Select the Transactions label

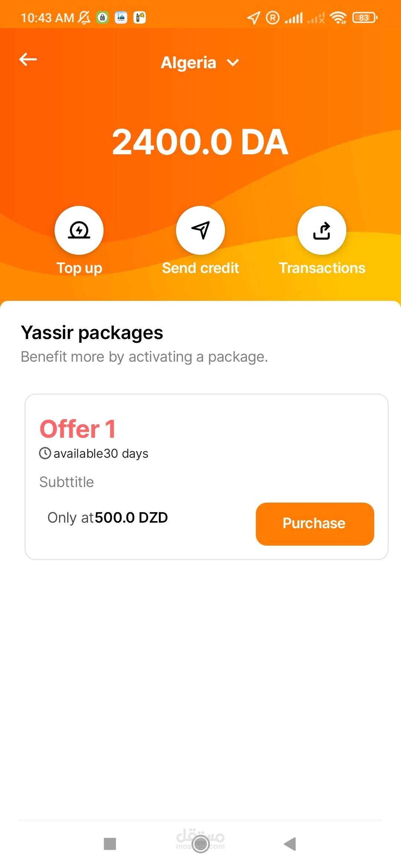322,268
